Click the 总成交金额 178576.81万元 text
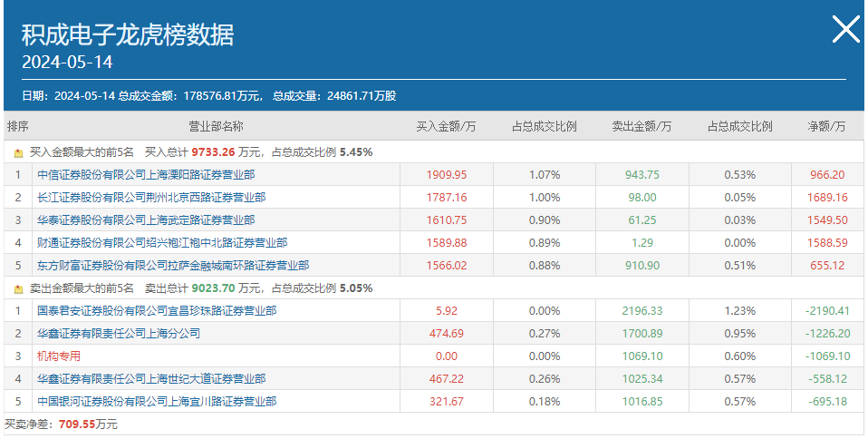The width and height of the screenshot is (868, 439). point(190,96)
